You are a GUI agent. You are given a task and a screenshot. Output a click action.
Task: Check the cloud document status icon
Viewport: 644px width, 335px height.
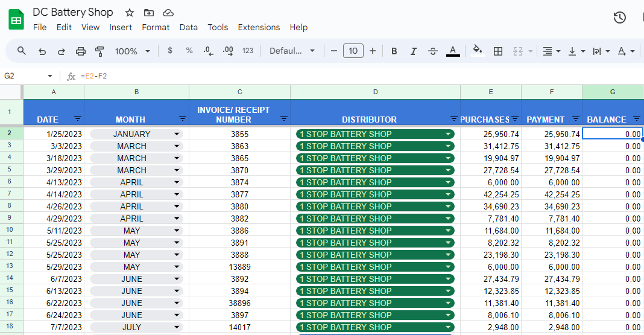pos(168,13)
